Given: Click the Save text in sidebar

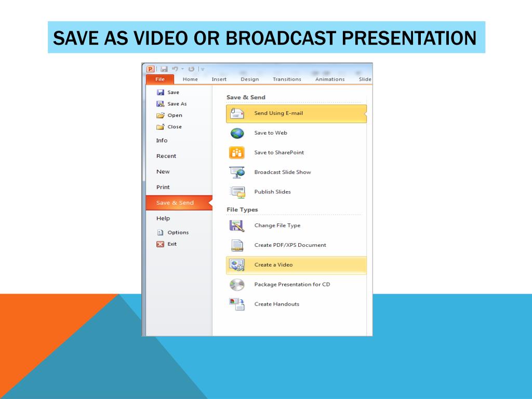Looking at the screenshot, I should click(173, 92).
